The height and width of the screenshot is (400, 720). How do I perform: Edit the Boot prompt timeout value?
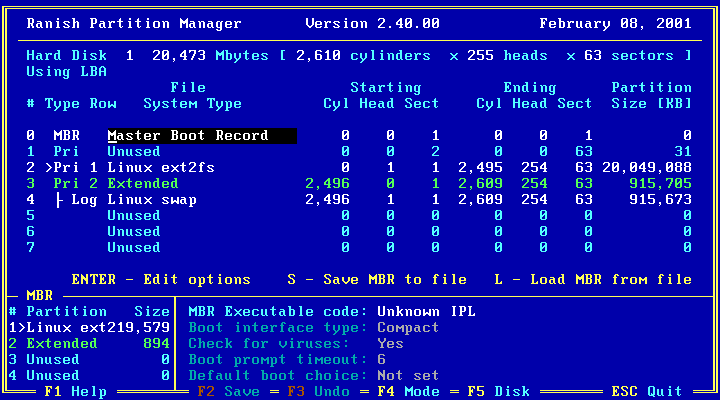tap(380, 359)
